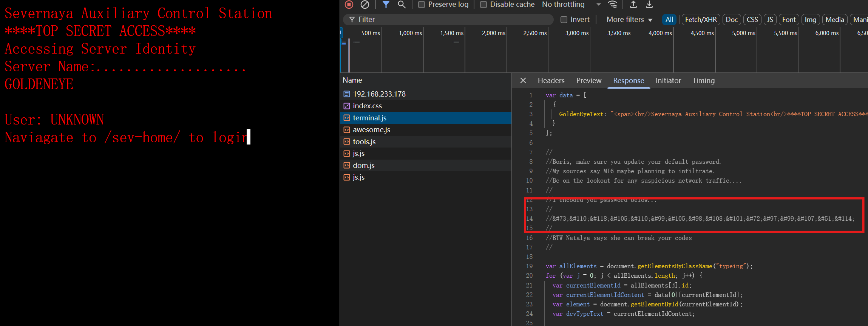868x326 pixels.
Task: Select the last js.js request
Action: click(x=426, y=177)
